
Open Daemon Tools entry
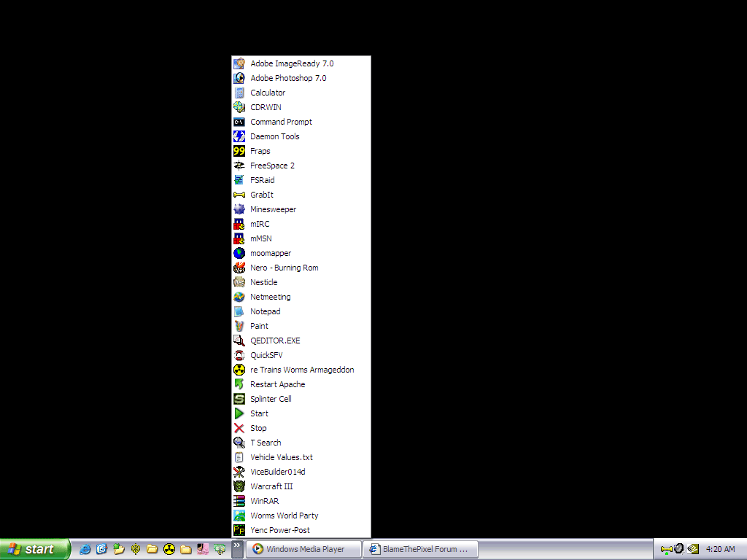301,136
